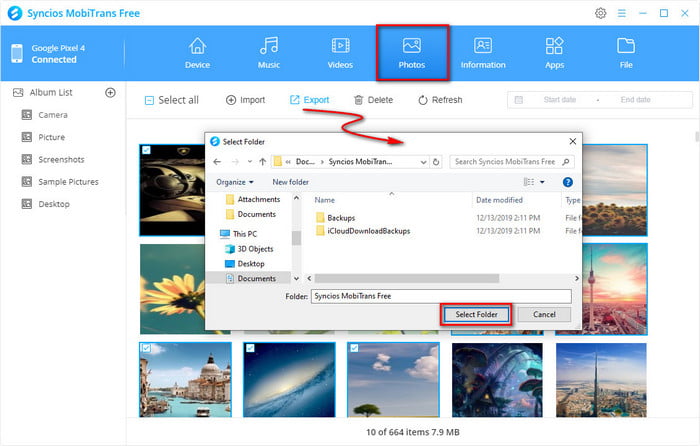Open view options dropdown arrow
Viewport: 700px width, 446px height.
pyautogui.click(x=542, y=182)
